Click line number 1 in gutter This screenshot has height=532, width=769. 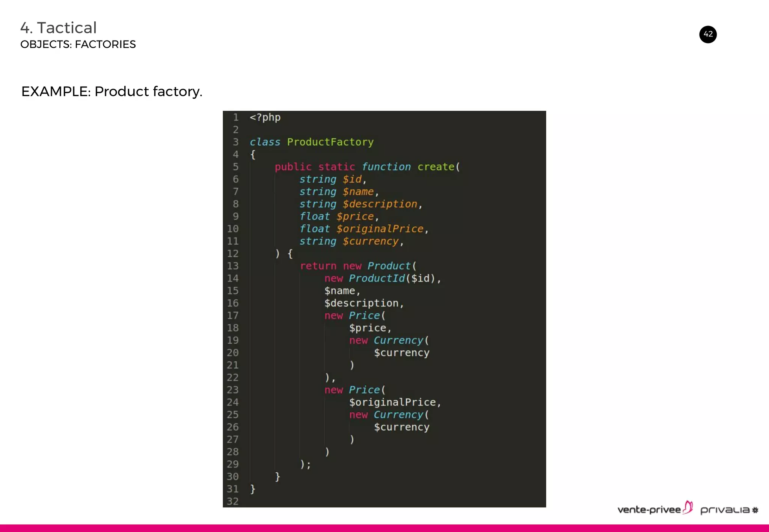(235, 117)
